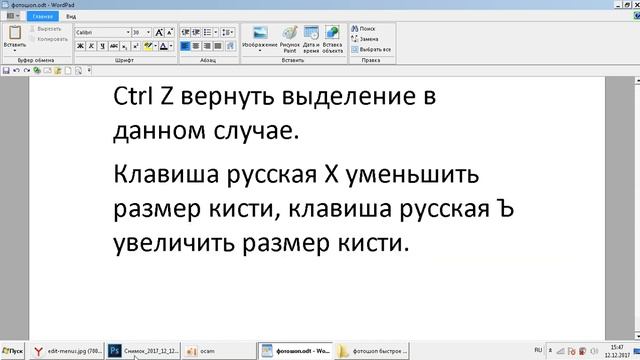
Task: Apply the font color A swatch
Action: point(164,46)
